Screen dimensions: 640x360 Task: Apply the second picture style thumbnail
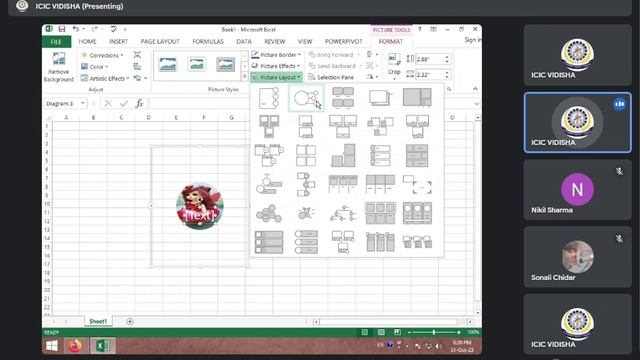tap(196, 64)
